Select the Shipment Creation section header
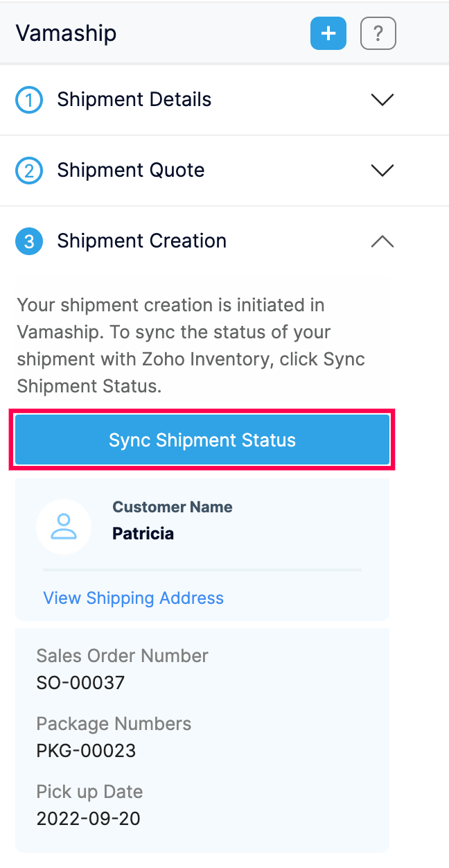Viewport: 449px width, 868px height. pyautogui.click(x=142, y=241)
